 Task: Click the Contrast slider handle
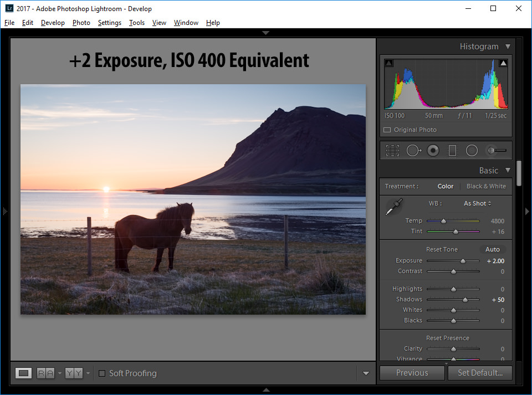[x=453, y=271]
